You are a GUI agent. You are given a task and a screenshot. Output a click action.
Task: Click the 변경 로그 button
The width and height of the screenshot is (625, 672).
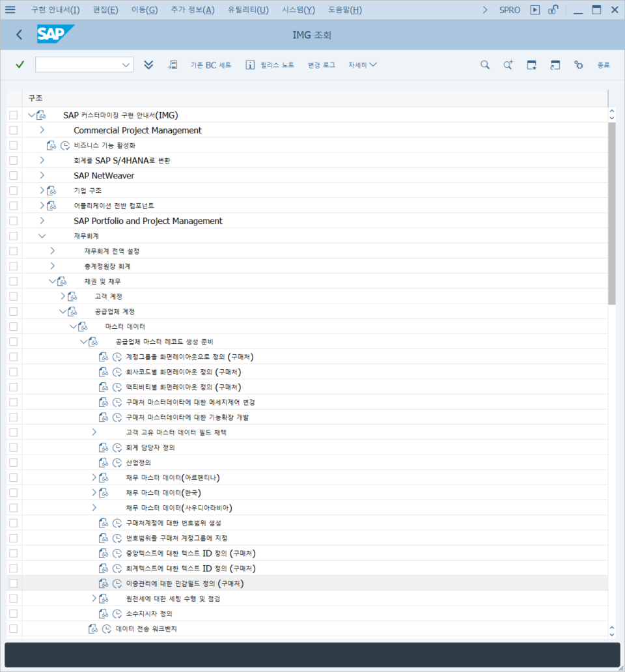coord(321,65)
